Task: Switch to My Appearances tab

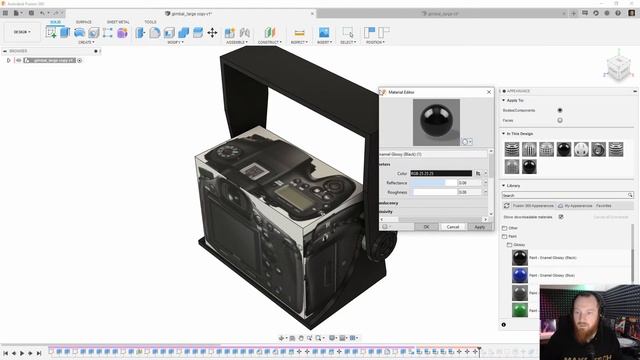Action: point(575,206)
